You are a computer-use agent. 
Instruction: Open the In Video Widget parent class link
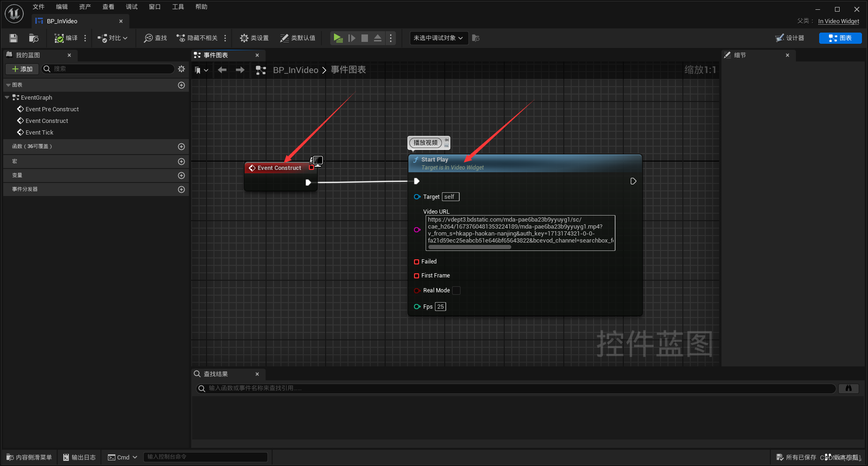[x=839, y=21]
